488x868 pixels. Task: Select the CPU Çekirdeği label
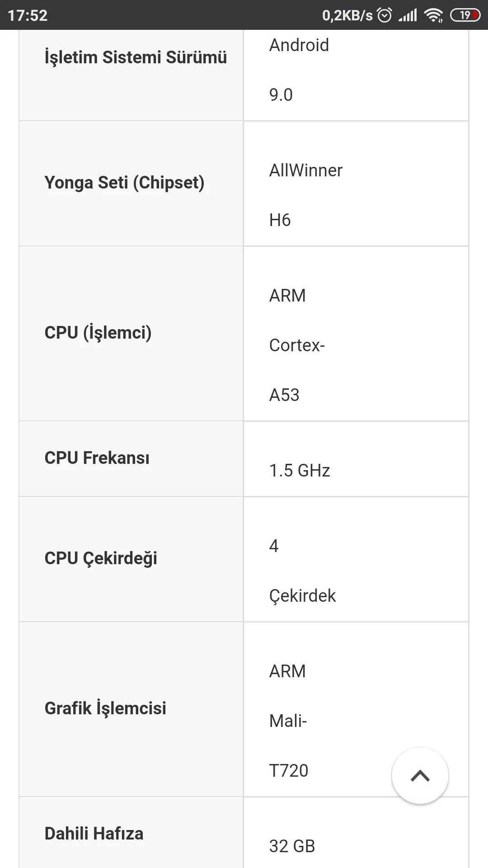[101, 558]
